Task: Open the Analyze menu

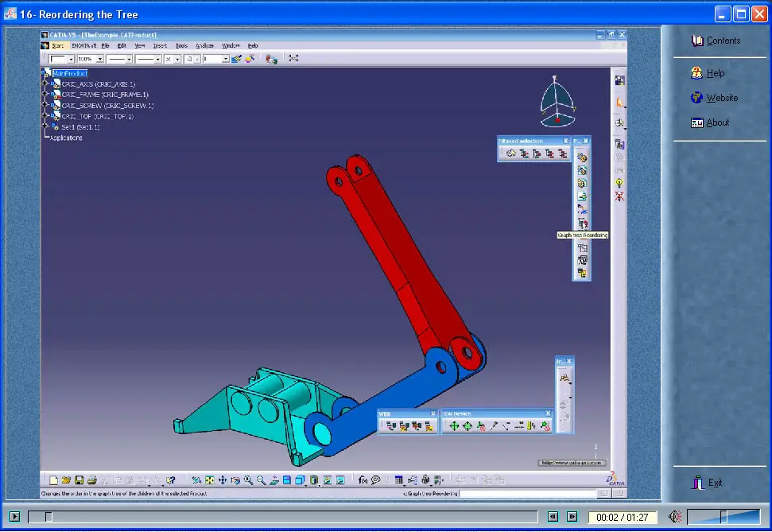Action: pos(204,45)
